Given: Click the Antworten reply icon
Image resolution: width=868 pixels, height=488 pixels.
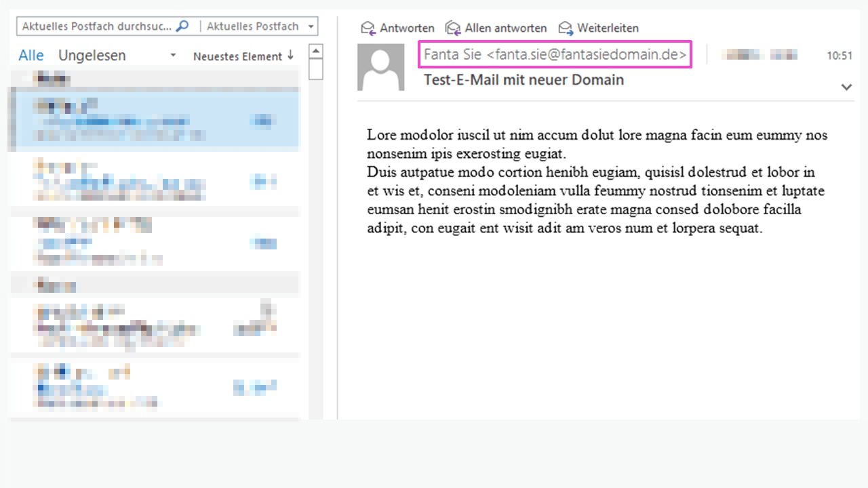Looking at the screenshot, I should (x=368, y=28).
